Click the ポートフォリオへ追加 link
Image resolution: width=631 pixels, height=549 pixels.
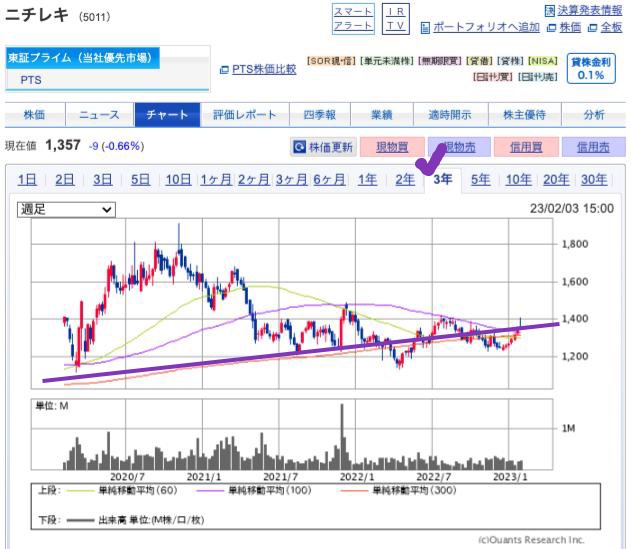486,27
